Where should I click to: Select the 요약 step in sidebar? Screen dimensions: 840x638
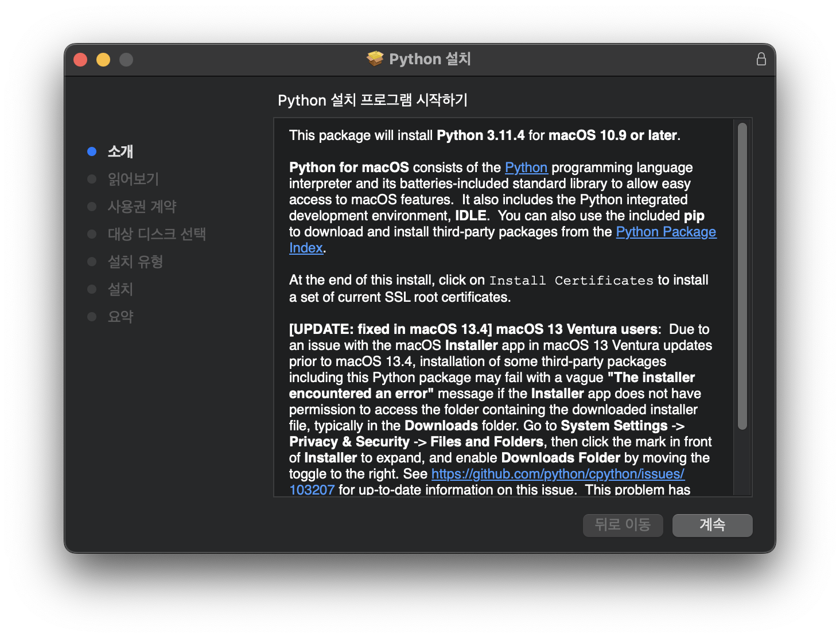120,317
